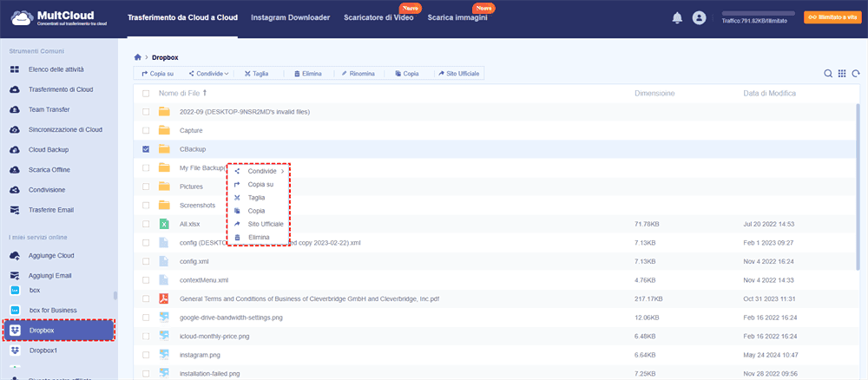Click the traffic usage progress bar
The height and width of the screenshot is (380, 868).
(x=758, y=13)
